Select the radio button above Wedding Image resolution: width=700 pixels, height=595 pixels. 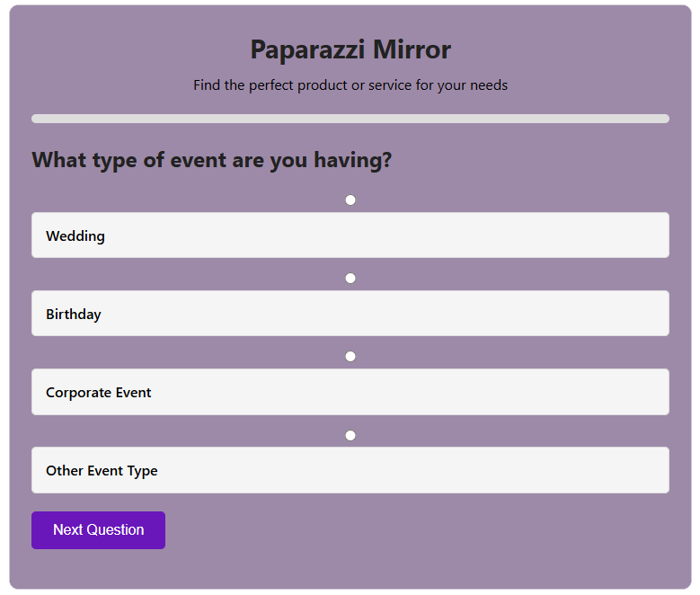pyautogui.click(x=350, y=200)
